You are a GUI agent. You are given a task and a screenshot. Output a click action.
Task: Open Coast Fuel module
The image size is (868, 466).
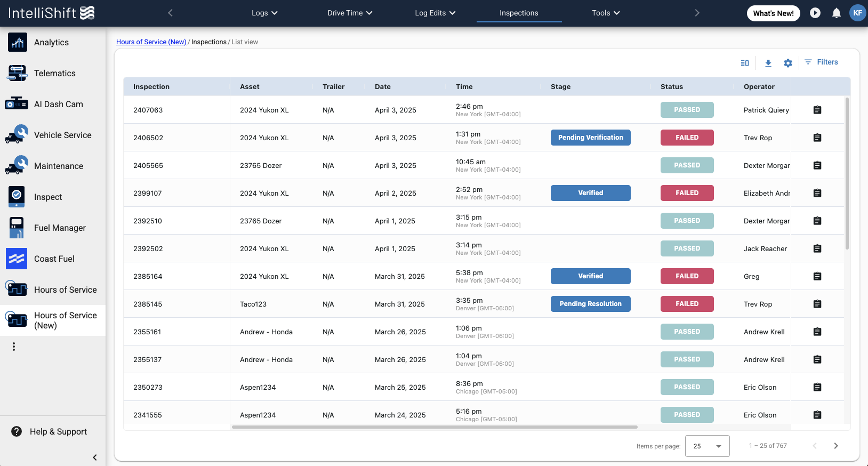pyautogui.click(x=53, y=259)
